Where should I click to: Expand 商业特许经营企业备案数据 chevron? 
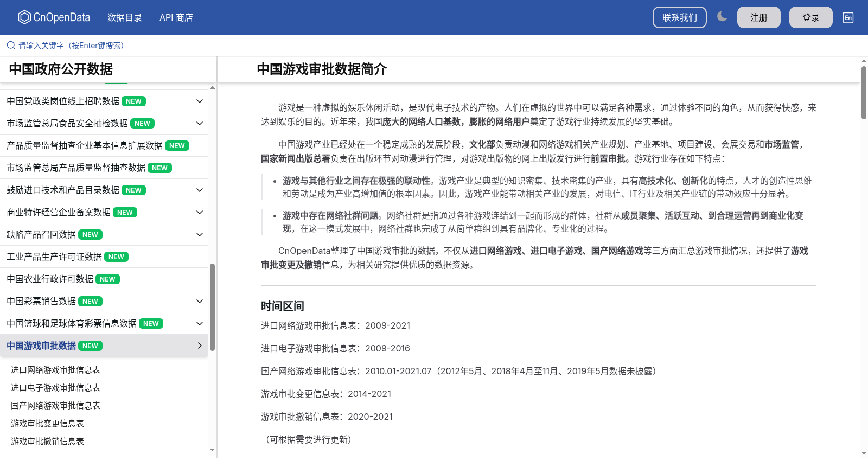[x=200, y=212]
